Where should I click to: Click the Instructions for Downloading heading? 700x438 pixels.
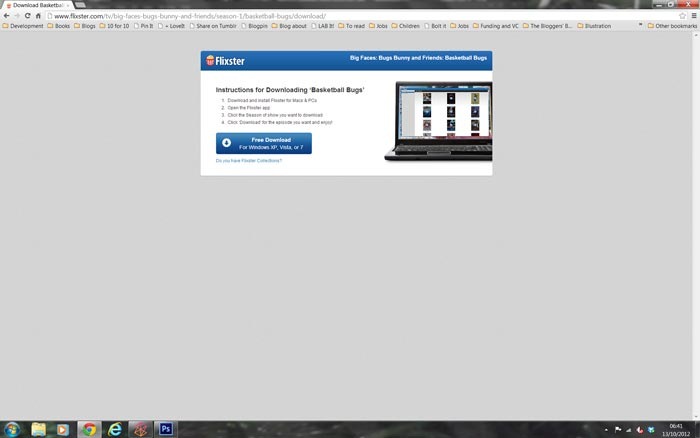point(290,90)
